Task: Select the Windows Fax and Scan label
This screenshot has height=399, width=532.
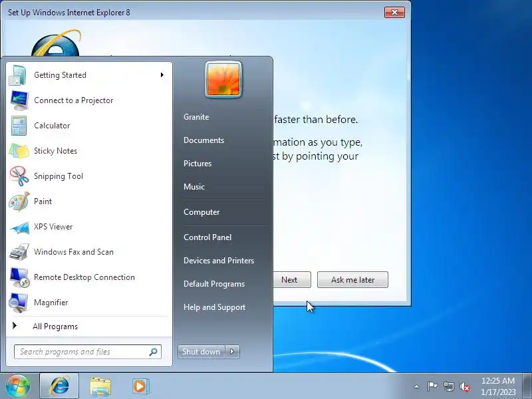Action: tap(74, 252)
